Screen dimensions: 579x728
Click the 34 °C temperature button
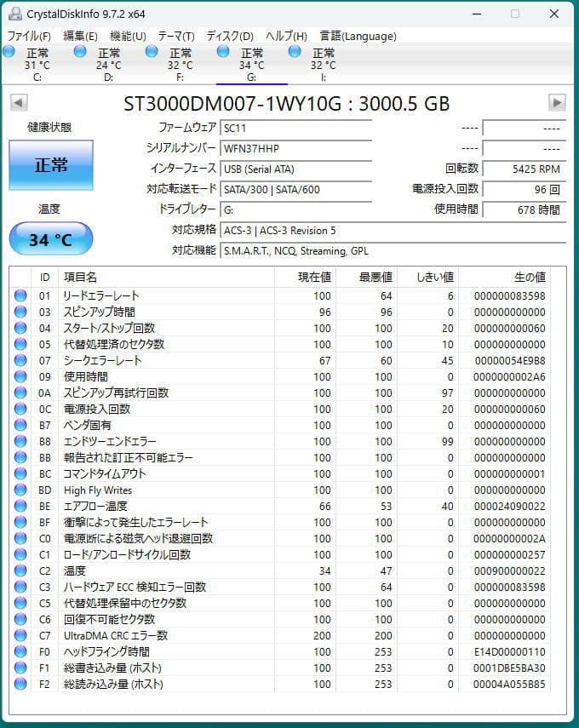coord(51,238)
